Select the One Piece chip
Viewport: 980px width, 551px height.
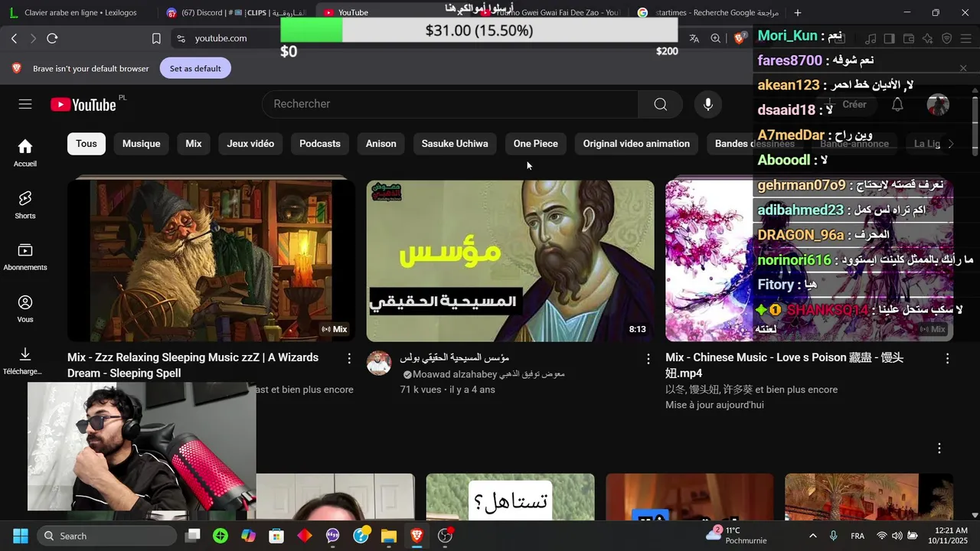(x=536, y=144)
